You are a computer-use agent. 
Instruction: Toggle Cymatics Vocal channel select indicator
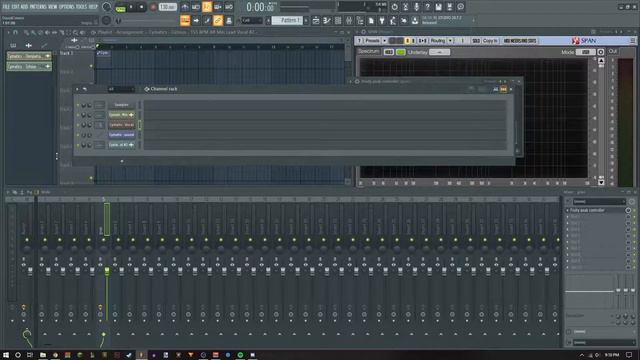tap(140, 125)
